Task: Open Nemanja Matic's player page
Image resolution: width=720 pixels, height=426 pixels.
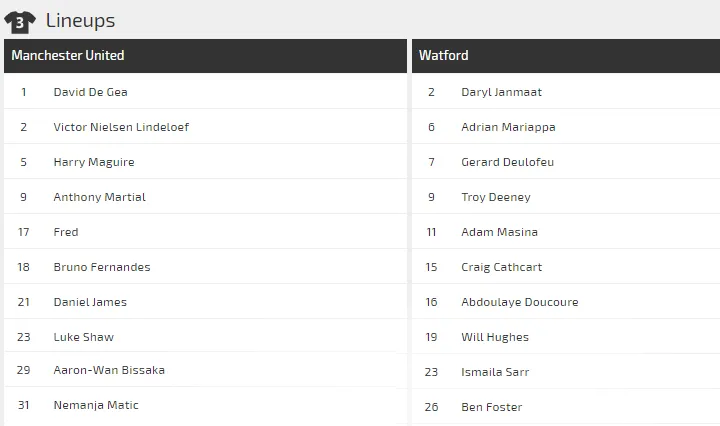Action: [x=96, y=405]
